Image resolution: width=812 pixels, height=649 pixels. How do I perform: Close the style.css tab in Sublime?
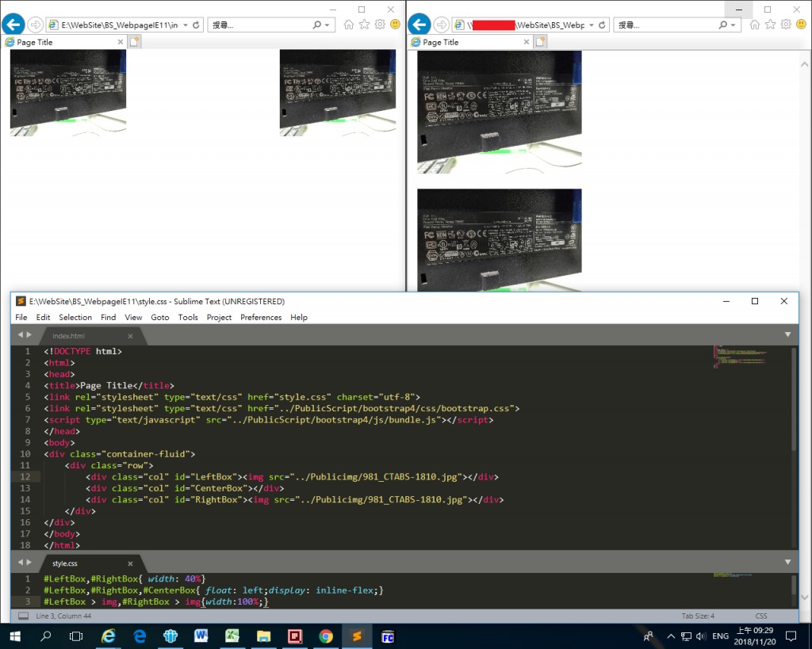pyautogui.click(x=131, y=563)
